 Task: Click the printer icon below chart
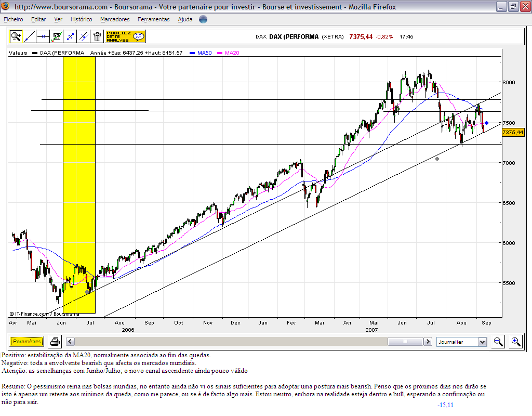55,341
